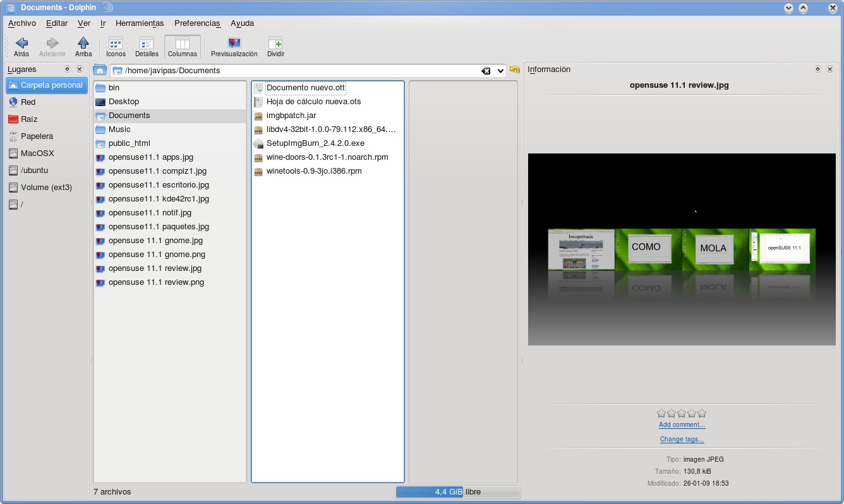Open Papelera trash in Lugares
The width and height of the screenshot is (844, 504).
tap(46, 136)
